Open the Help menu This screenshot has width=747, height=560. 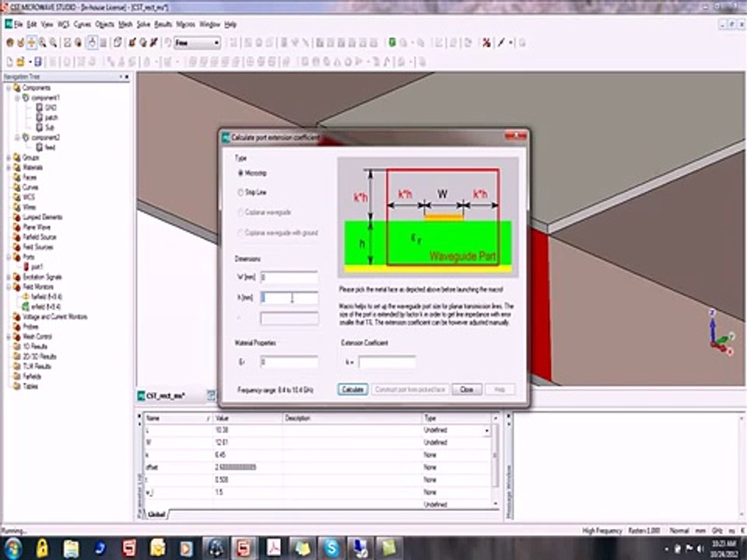tap(230, 24)
